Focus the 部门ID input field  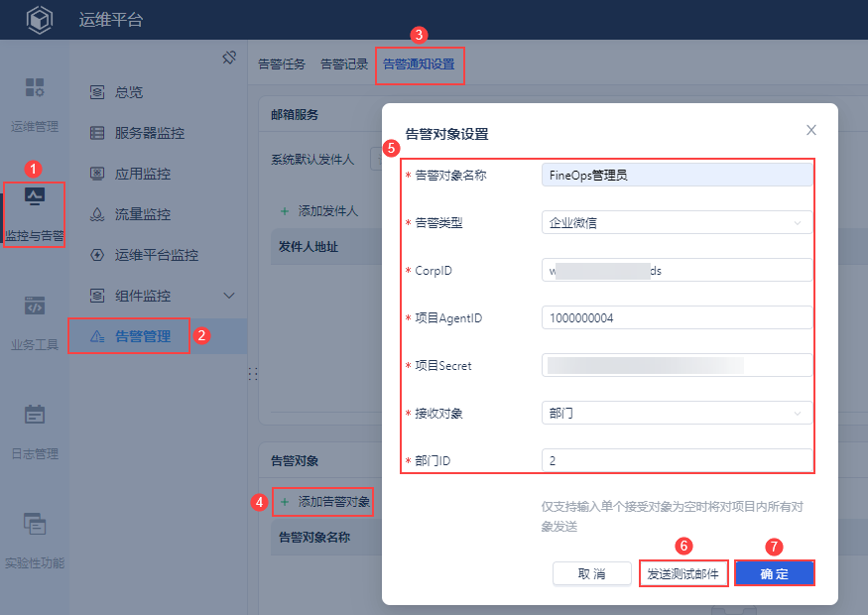[677, 460]
